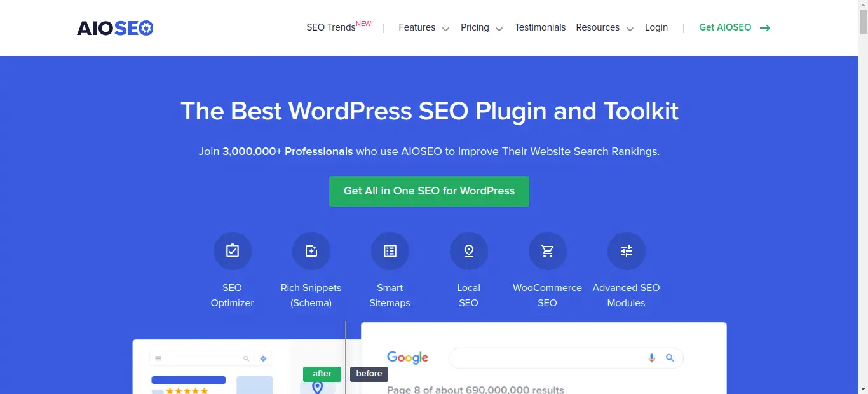
Task: Click the Login link
Action: tap(656, 28)
